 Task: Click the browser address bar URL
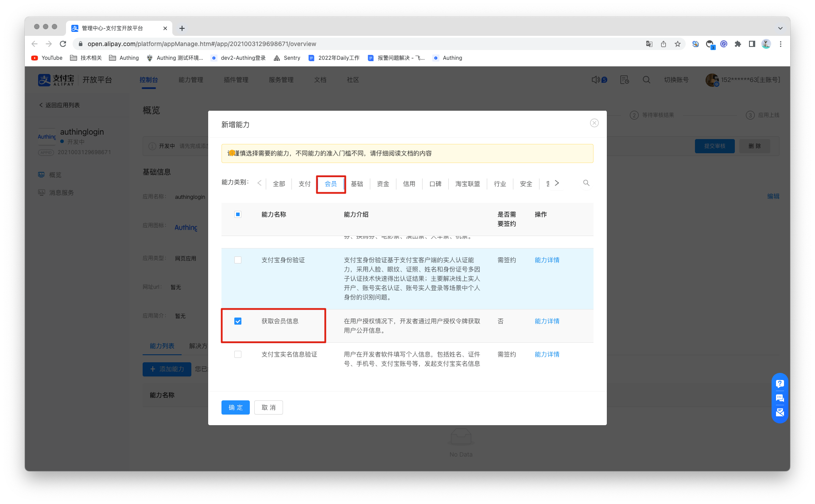pyautogui.click(x=202, y=44)
